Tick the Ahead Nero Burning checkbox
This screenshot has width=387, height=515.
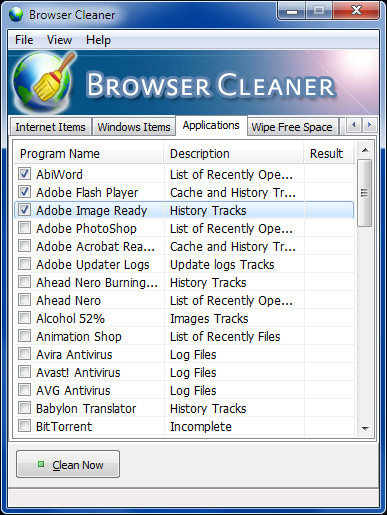click(24, 282)
